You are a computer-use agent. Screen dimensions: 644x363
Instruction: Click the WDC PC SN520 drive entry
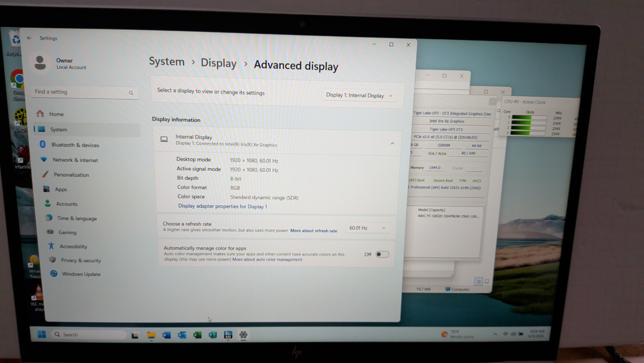[x=449, y=216]
